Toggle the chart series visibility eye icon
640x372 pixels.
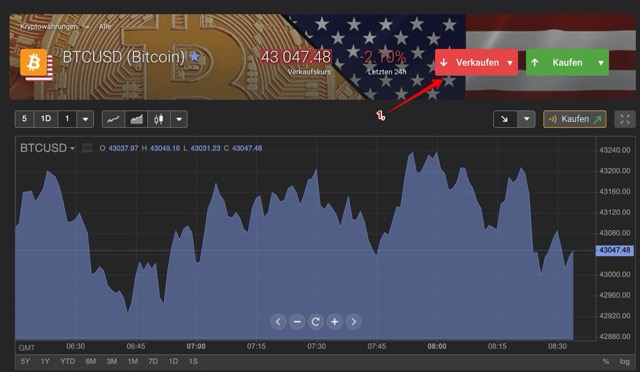87,148
